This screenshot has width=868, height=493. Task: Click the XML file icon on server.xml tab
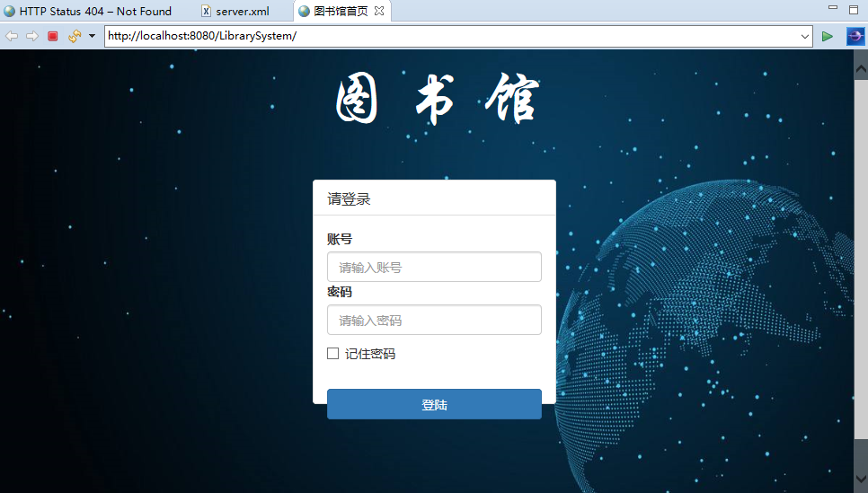tap(206, 11)
